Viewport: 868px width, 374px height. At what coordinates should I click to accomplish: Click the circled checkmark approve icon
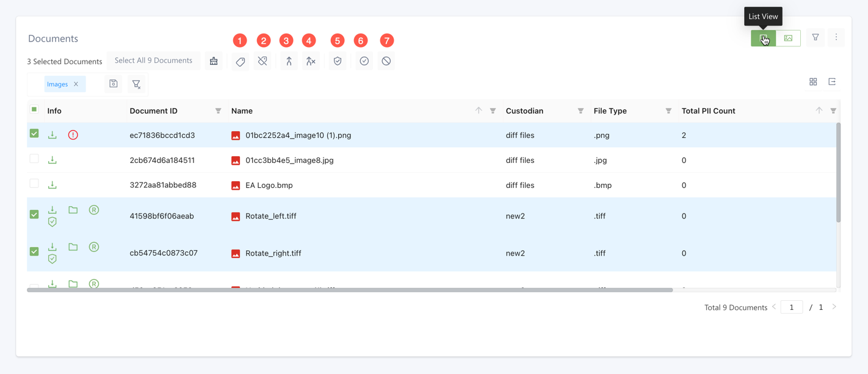coord(364,61)
